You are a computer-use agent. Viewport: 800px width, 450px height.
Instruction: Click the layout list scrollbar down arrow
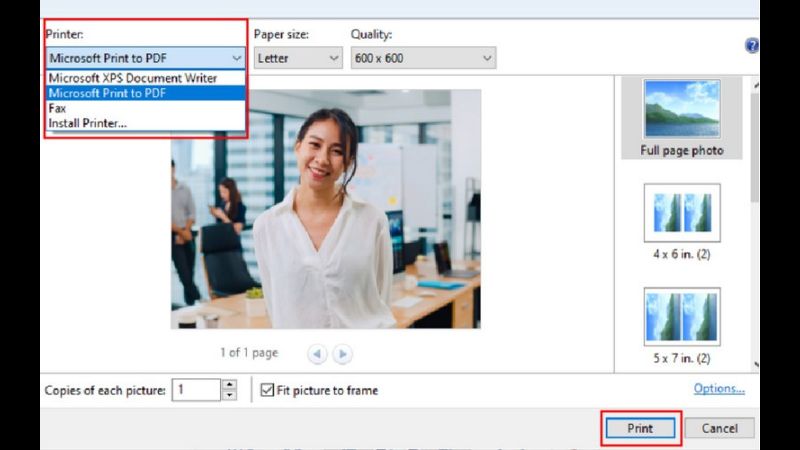[x=755, y=366]
